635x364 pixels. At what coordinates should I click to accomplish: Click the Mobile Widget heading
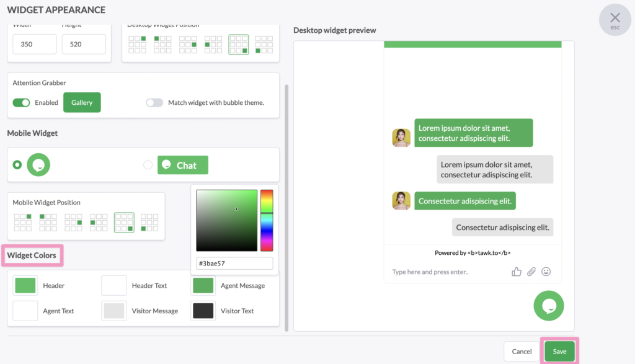(32, 133)
